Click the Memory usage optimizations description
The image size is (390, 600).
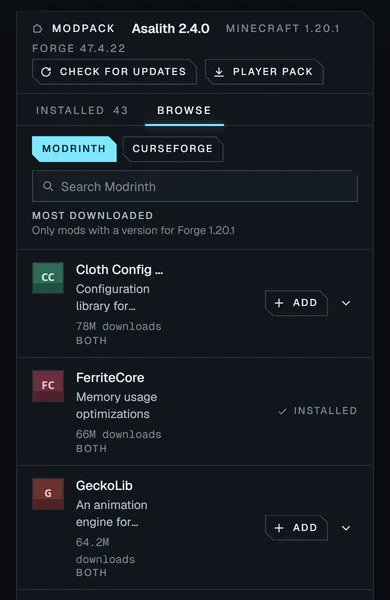pyautogui.click(x=116, y=406)
